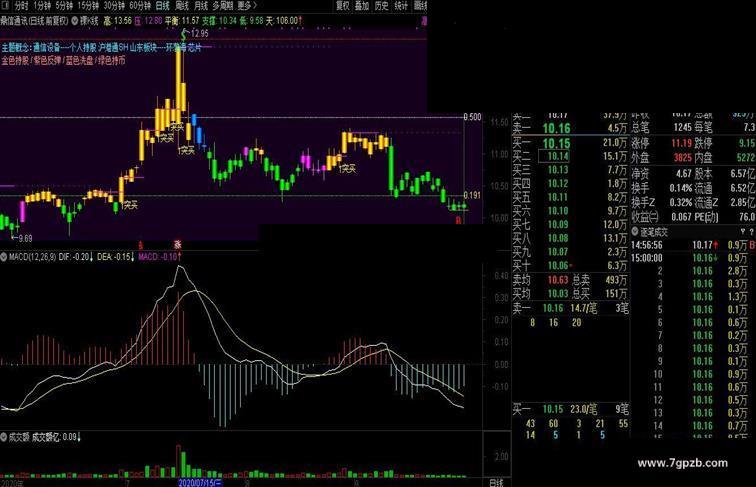Click the 跌停 limit-down value 9.15
Screen dimensions: 756x487
(747, 143)
